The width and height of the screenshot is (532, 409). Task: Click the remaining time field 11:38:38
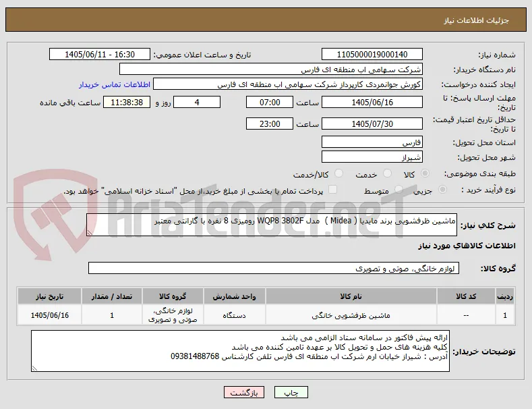pos(127,103)
